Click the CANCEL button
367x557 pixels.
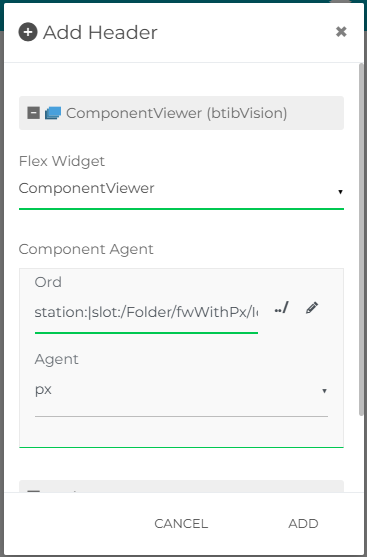pyautogui.click(x=181, y=524)
